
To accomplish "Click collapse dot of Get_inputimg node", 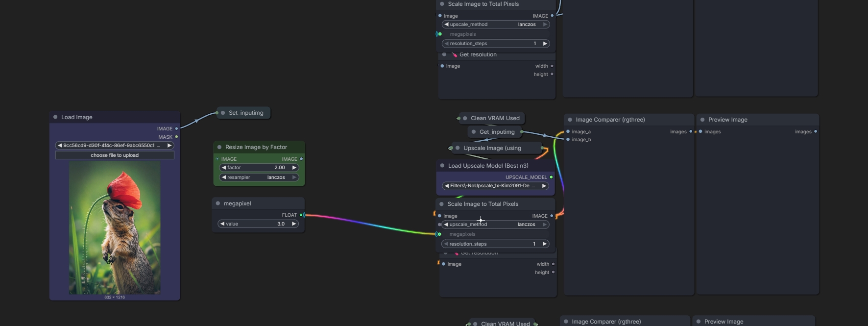I will (474, 132).
